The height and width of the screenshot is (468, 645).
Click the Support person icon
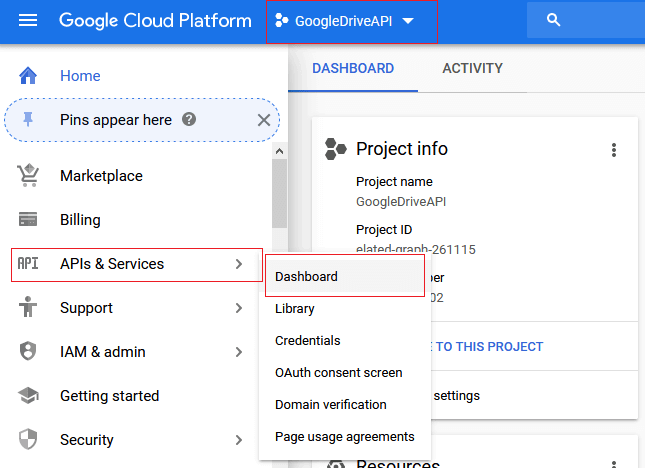pyautogui.click(x=28, y=308)
